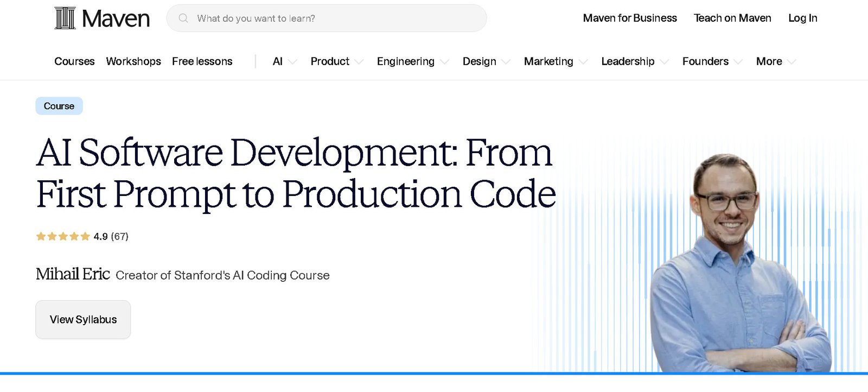Click the 4.9 (67) rating text
Viewport: 868px width, 392px height.
click(111, 236)
